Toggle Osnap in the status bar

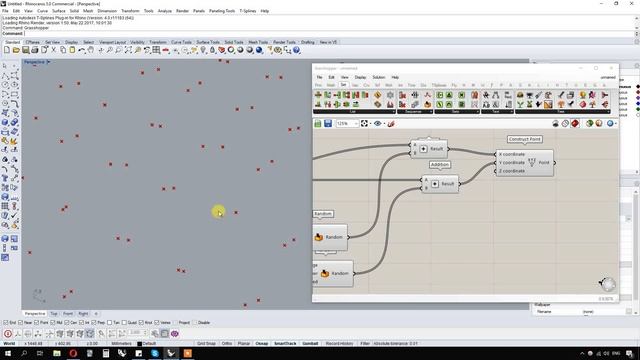tap(262, 344)
